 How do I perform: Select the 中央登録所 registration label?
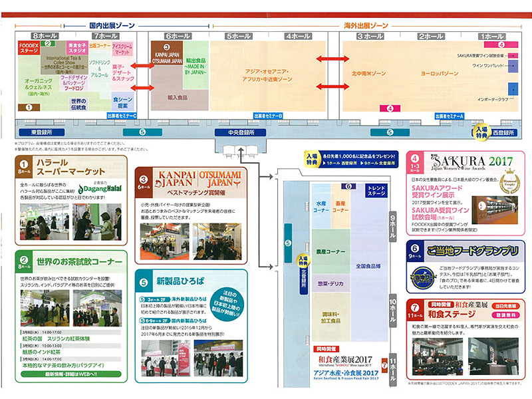coord(241,132)
